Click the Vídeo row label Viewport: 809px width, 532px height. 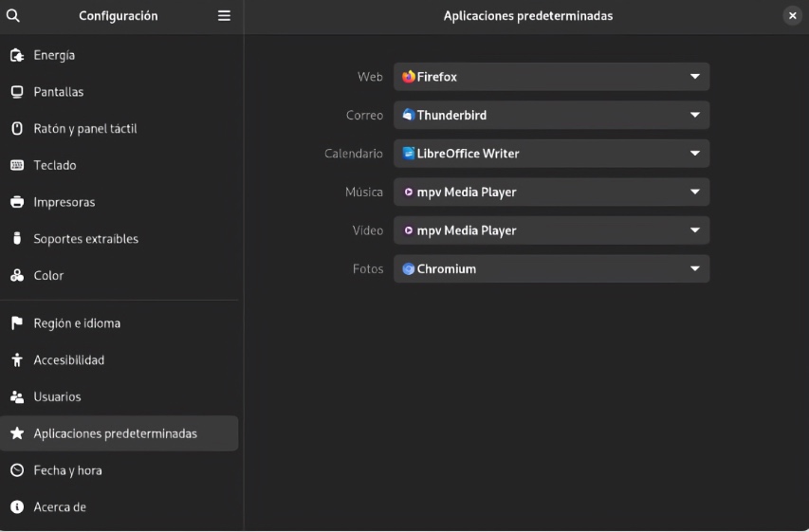[367, 230]
